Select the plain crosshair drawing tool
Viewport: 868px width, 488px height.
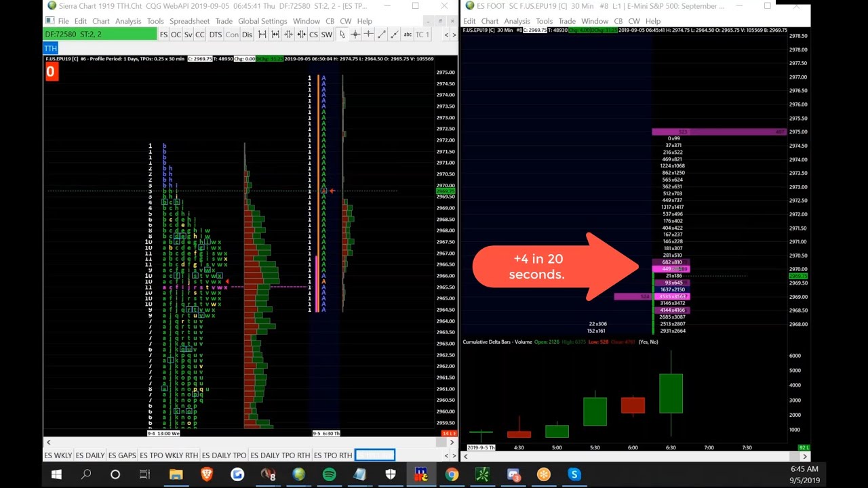click(x=368, y=35)
